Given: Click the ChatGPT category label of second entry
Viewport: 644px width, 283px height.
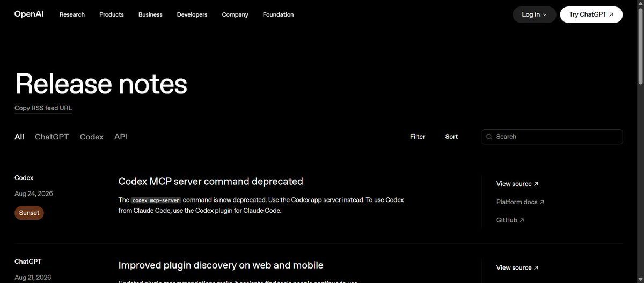Looking at the screenshot, I should (x=28, y=262).
